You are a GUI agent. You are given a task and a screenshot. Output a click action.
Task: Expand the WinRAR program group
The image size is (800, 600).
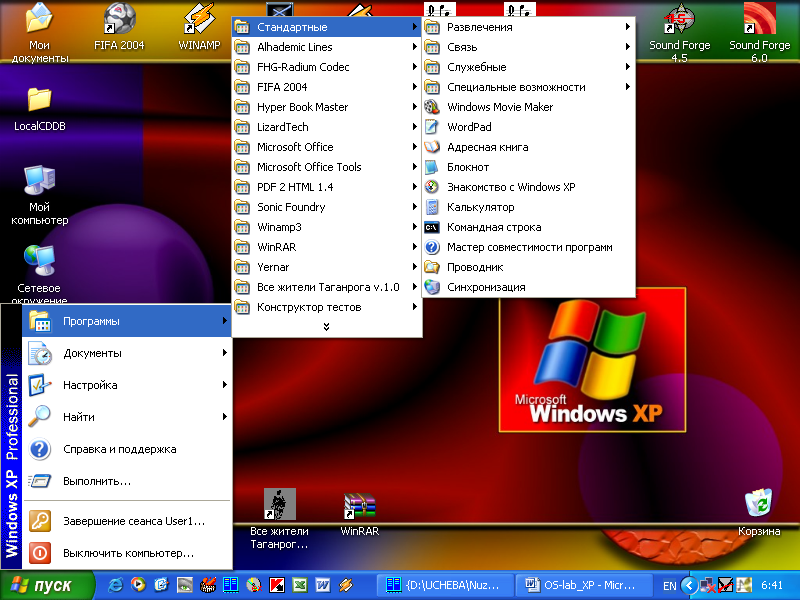pos(327,247)
